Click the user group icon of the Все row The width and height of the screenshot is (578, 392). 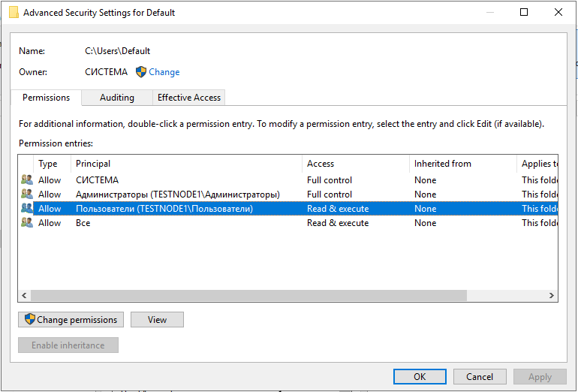coord(27,223)
